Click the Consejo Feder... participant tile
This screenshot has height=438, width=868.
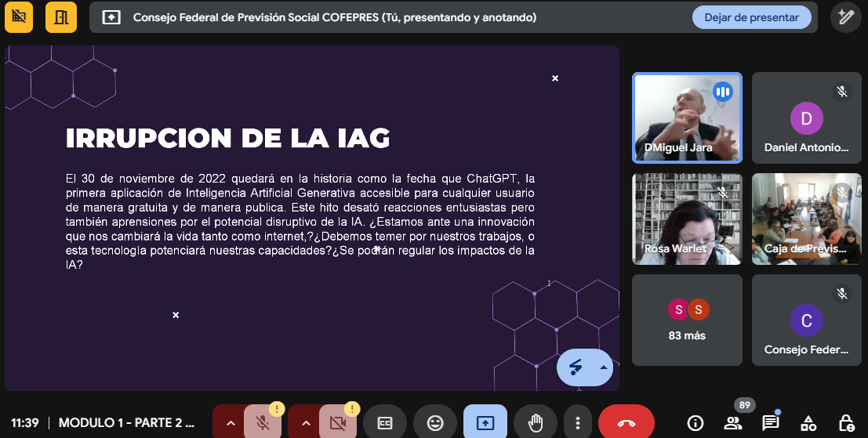pos(807,320)
